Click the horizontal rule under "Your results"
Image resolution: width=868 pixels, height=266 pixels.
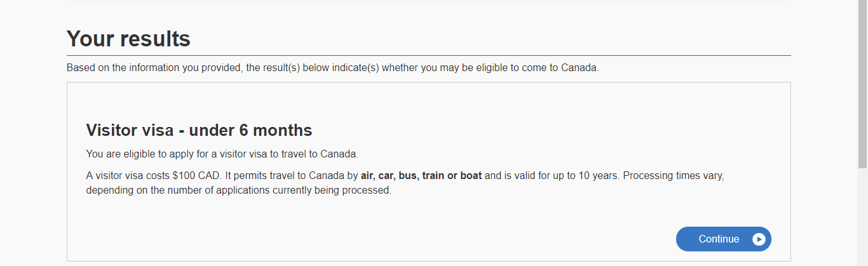[429, 55]
